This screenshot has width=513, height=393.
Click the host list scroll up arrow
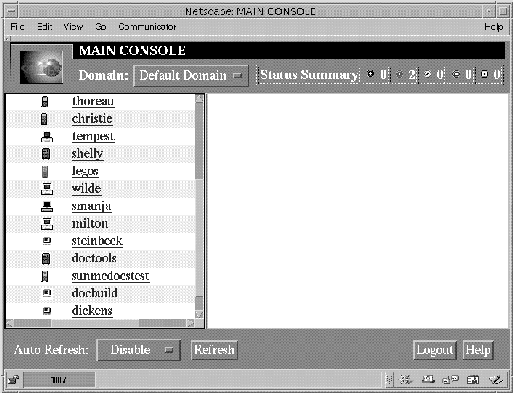pos(199,98)
